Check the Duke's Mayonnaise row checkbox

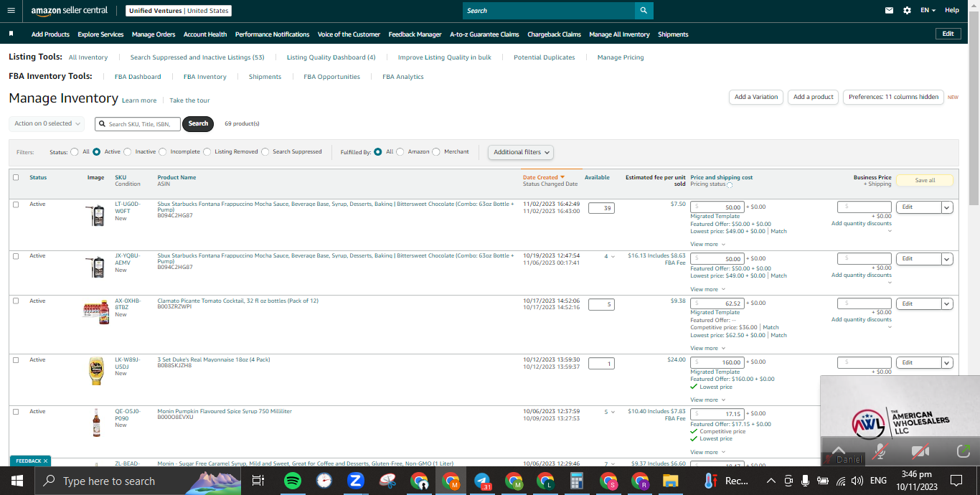click(x=16, y=359)
